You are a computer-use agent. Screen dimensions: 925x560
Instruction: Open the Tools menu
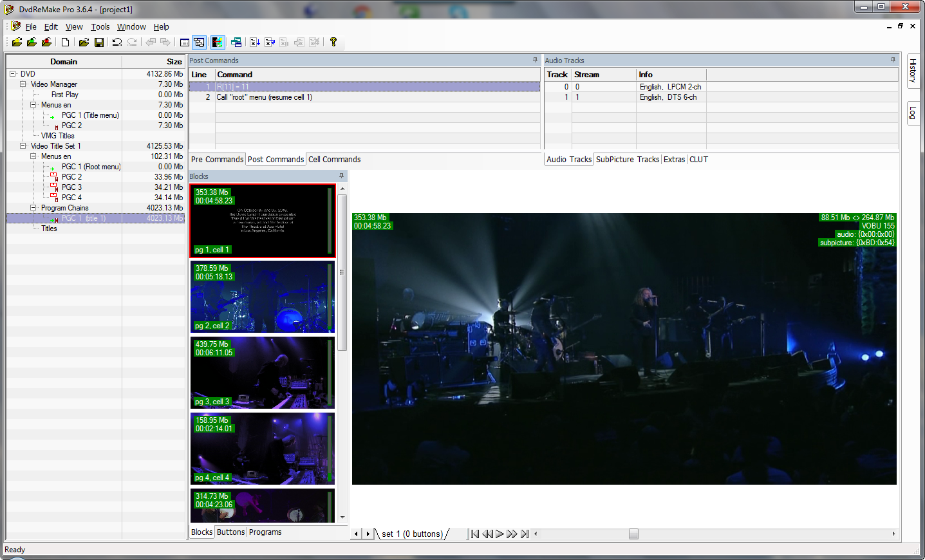100,27
